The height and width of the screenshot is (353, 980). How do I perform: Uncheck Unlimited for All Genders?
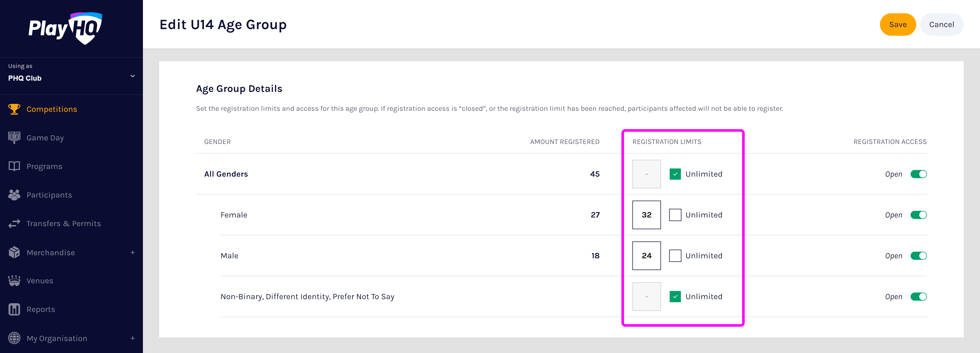coord(675,174)
